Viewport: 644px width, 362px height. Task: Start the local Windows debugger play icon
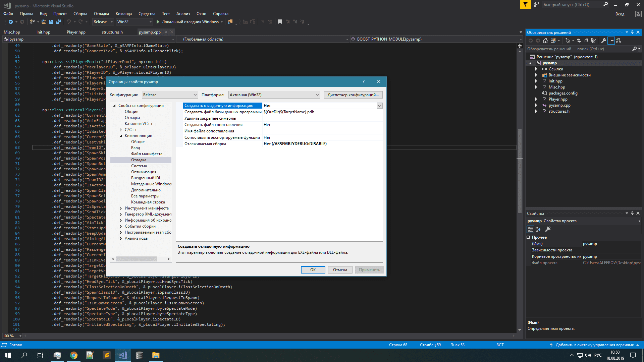(158, 22)
